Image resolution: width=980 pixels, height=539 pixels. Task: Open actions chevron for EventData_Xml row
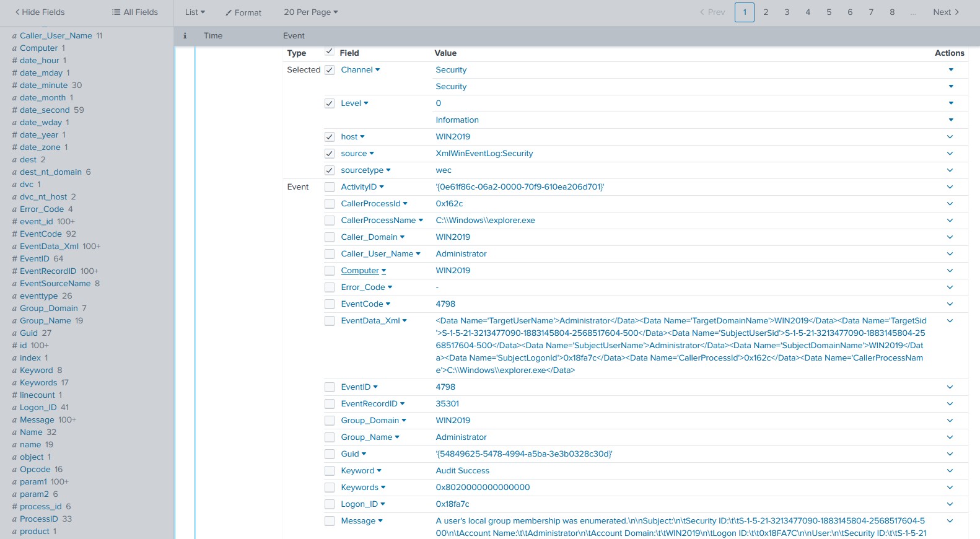(x=950, y=321)
